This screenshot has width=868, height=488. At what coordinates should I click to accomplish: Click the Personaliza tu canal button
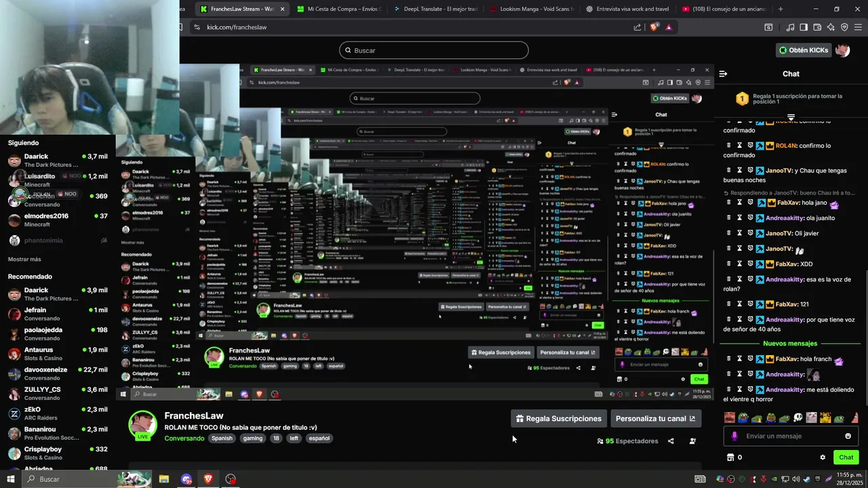coord(656,419)
